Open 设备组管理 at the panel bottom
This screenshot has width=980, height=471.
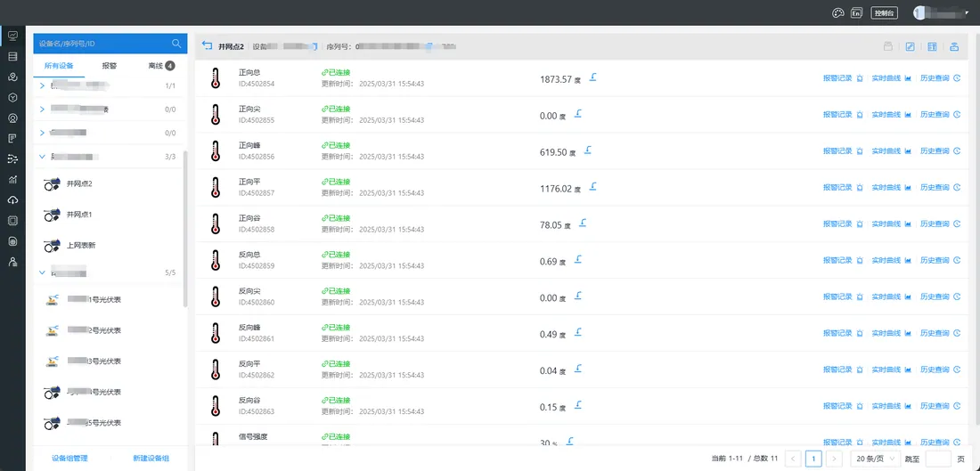(70, 458)
